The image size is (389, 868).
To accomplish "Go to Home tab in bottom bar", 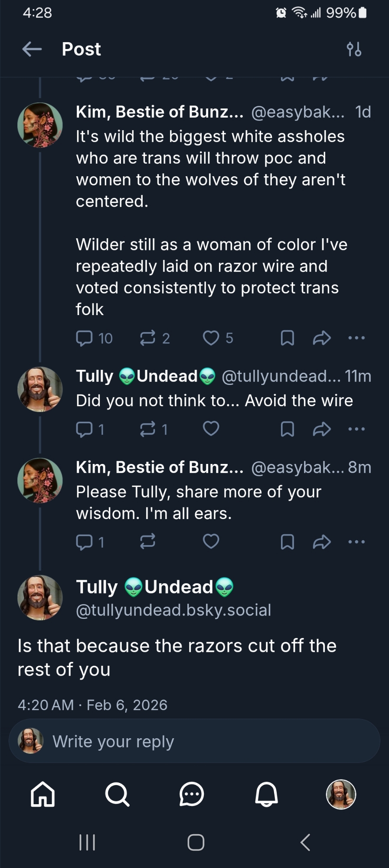I will click(x=43, y=795).
